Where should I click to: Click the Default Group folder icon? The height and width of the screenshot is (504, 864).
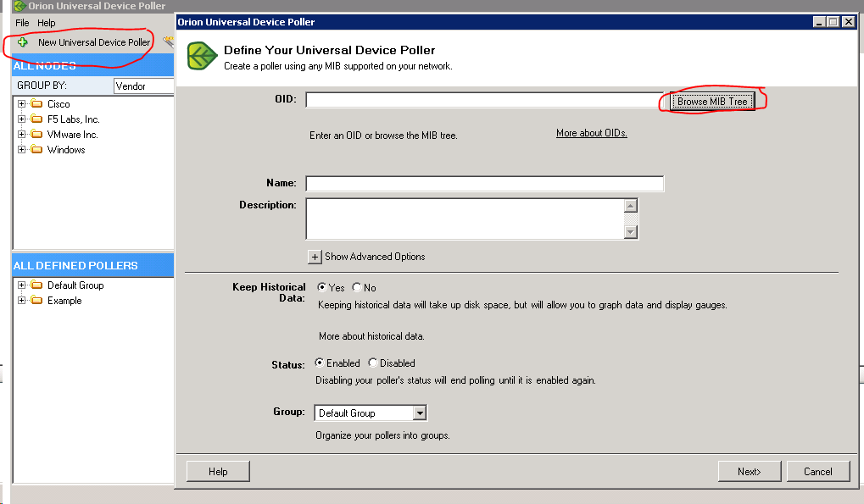tap(37, 285)
